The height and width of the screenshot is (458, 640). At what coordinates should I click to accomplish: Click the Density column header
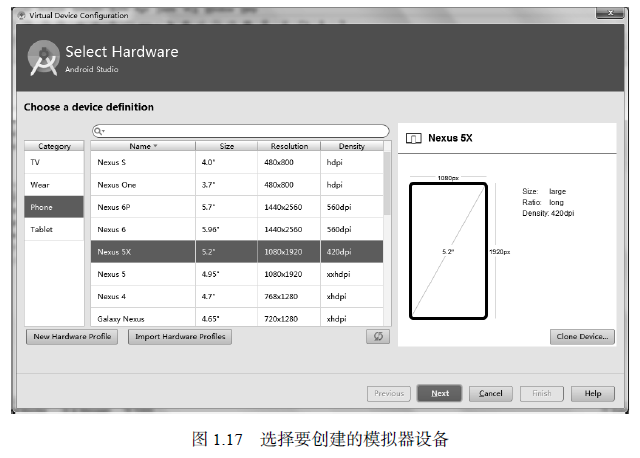pos(352,146)
